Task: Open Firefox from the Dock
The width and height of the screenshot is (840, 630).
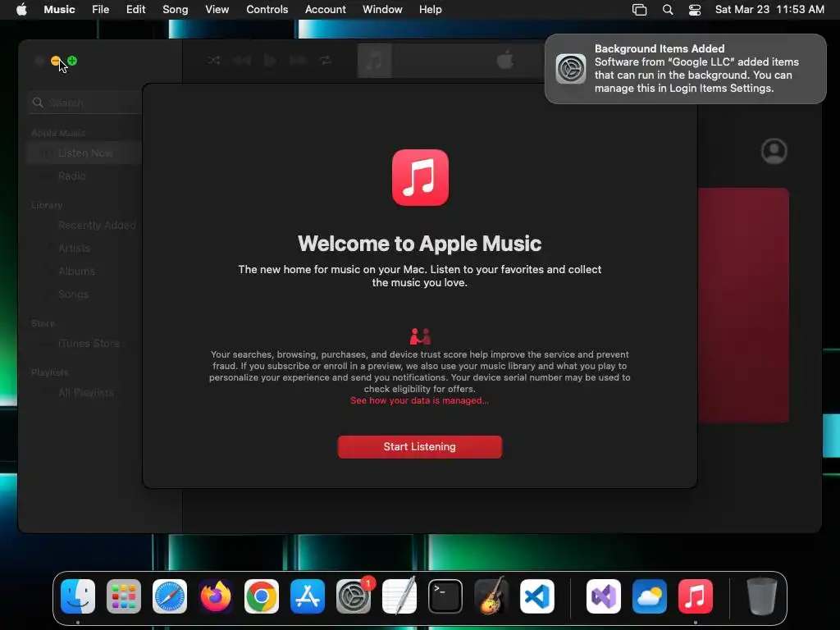Action: 216,596
